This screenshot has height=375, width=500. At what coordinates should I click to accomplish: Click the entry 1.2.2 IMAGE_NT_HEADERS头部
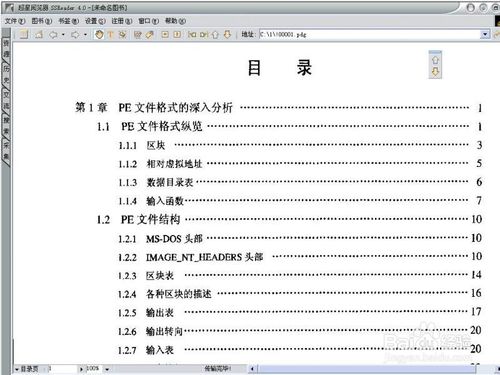(191, 257)
